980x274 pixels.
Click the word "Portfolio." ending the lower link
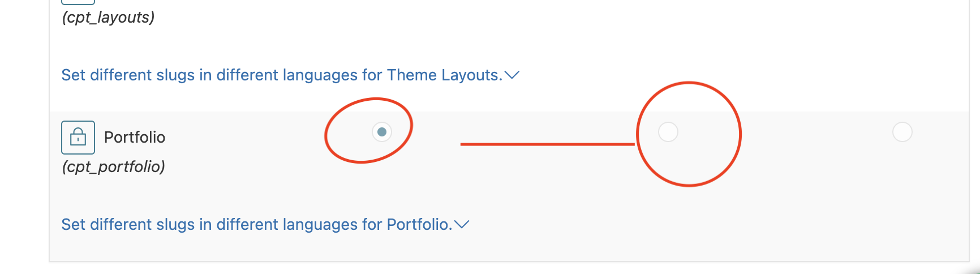419,225
